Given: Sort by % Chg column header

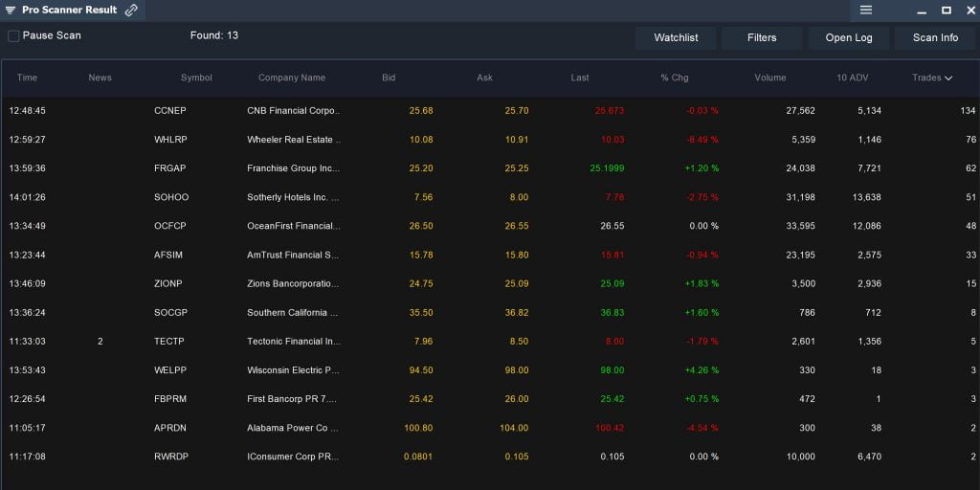Looking at the screenshot, I should coord(675,78).
